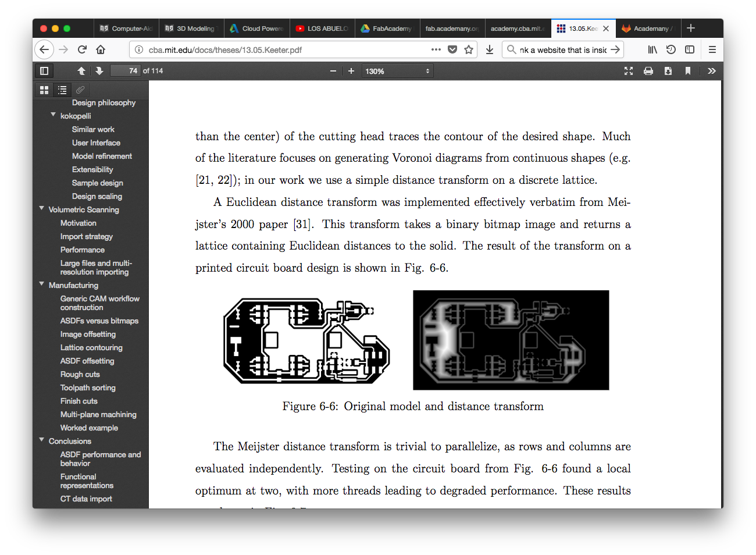Show thumbnails view in sidebar
The height and width of the screenshot is (555, 756).
(44, 90)
